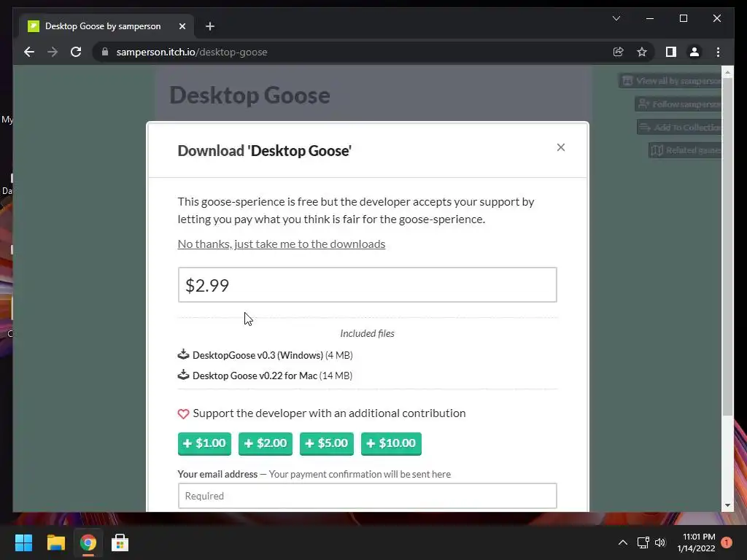This screenshot has width=747, height=560.
Task: Add $2.00 contribution
Action: (x=266, y=443)
